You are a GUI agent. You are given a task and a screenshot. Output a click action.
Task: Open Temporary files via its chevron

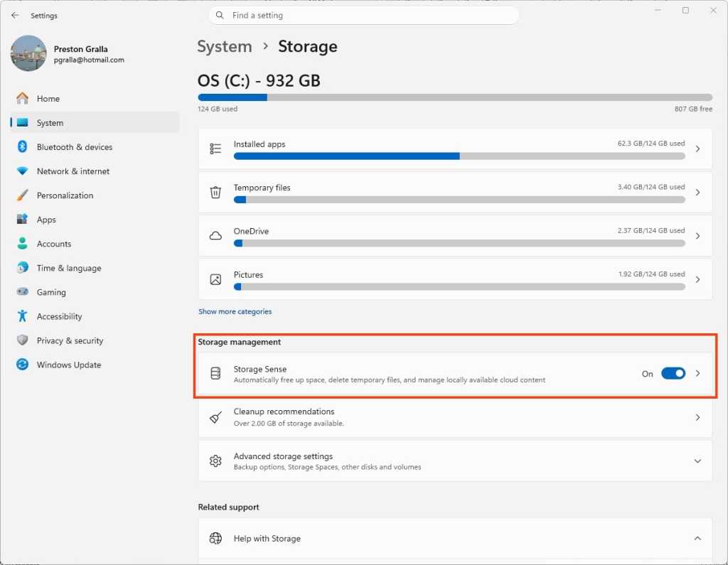pos(697,192)
